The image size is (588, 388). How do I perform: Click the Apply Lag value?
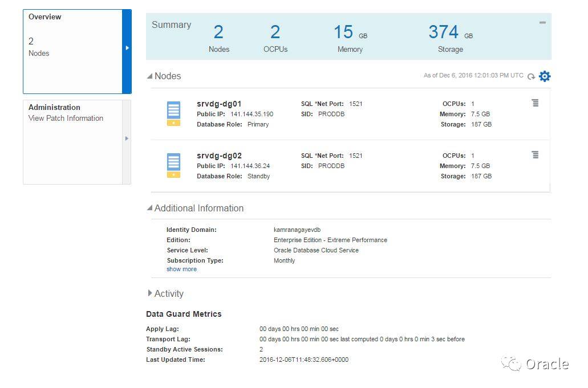[x=299, y=329]
